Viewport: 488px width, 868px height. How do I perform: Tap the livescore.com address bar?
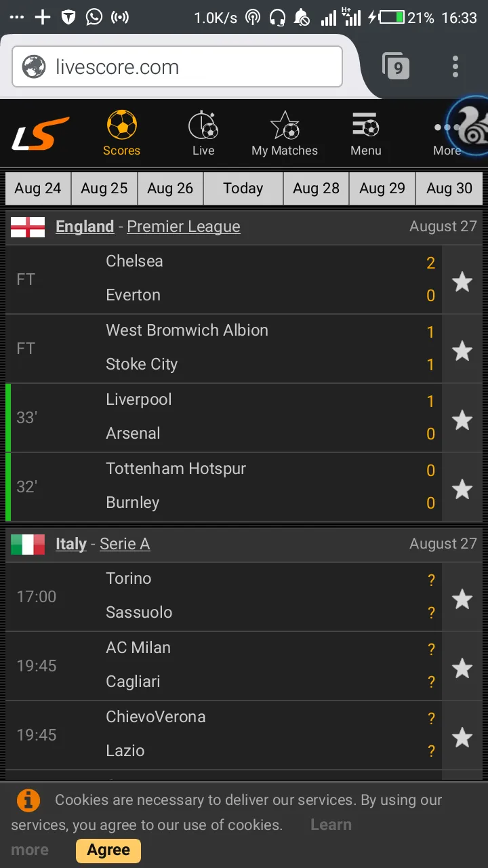177,67
